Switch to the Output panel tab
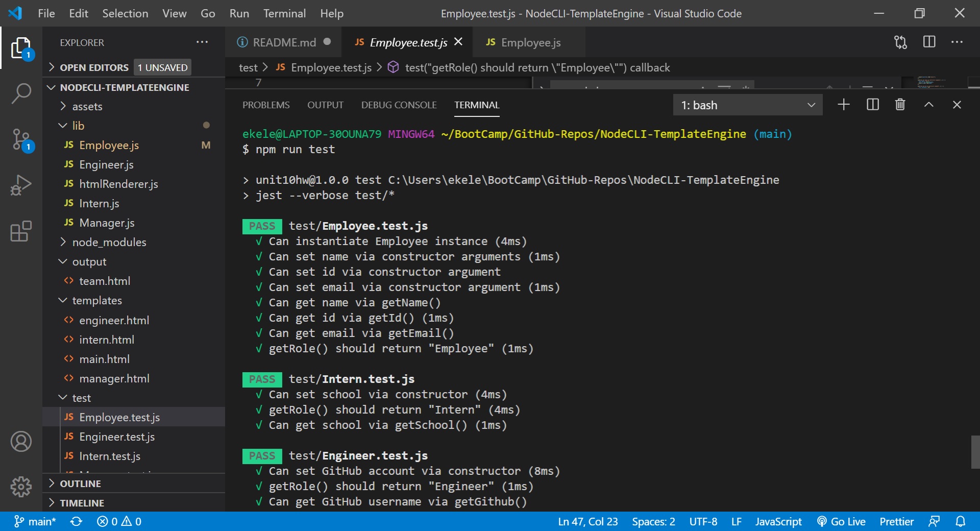The height and width of the screenshot is (531, 980). tap(325, 105)
